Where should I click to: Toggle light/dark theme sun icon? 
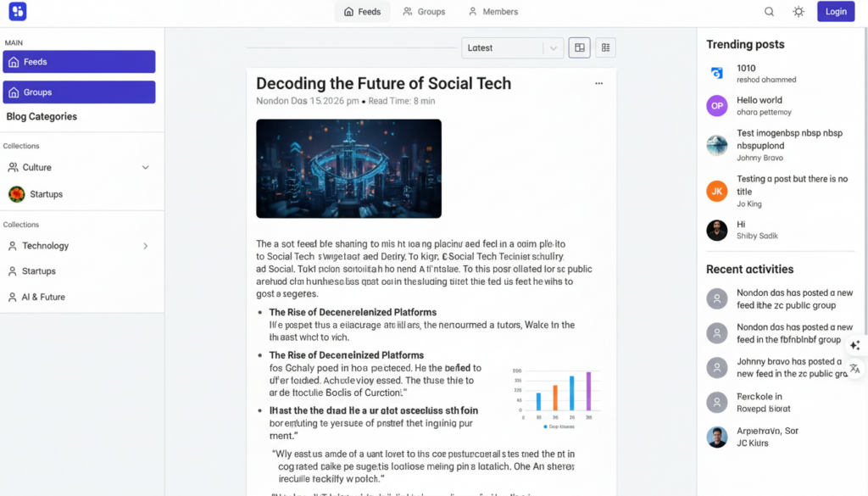coord(798,12)
